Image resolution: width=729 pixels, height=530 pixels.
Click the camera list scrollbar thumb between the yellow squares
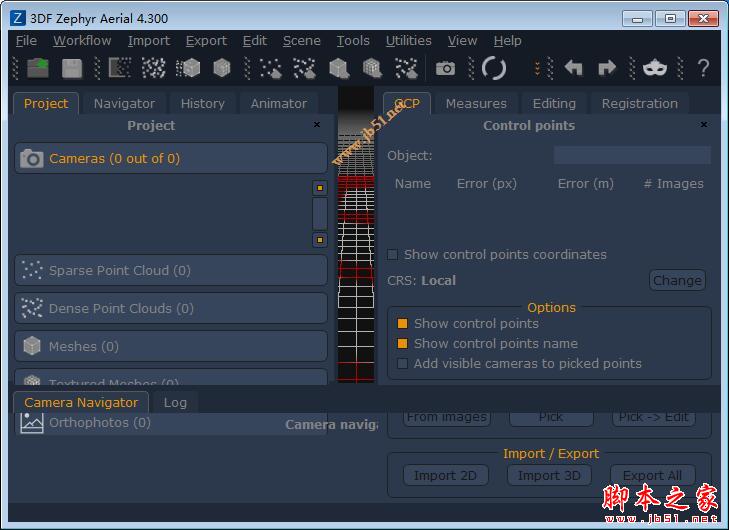320,214
